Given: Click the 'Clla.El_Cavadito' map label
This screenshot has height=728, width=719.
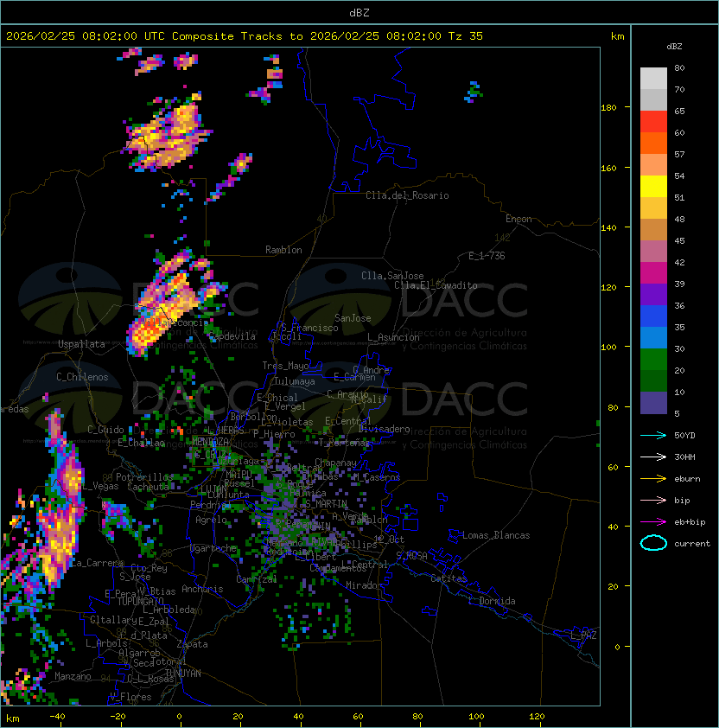Looking at the screenshot, I should (x=436, y=285).
